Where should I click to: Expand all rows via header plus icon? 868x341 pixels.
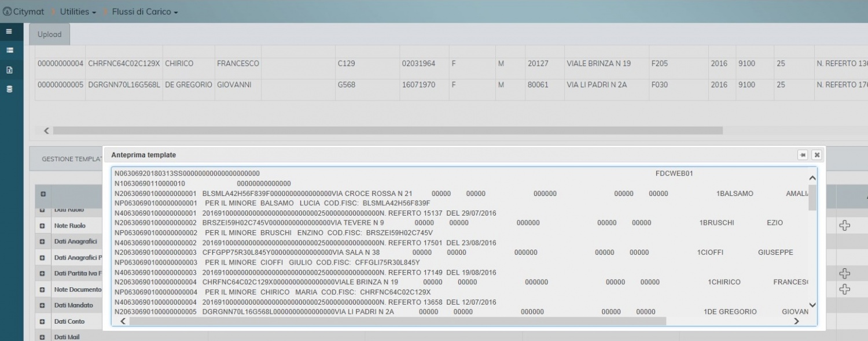pos(43,194)
